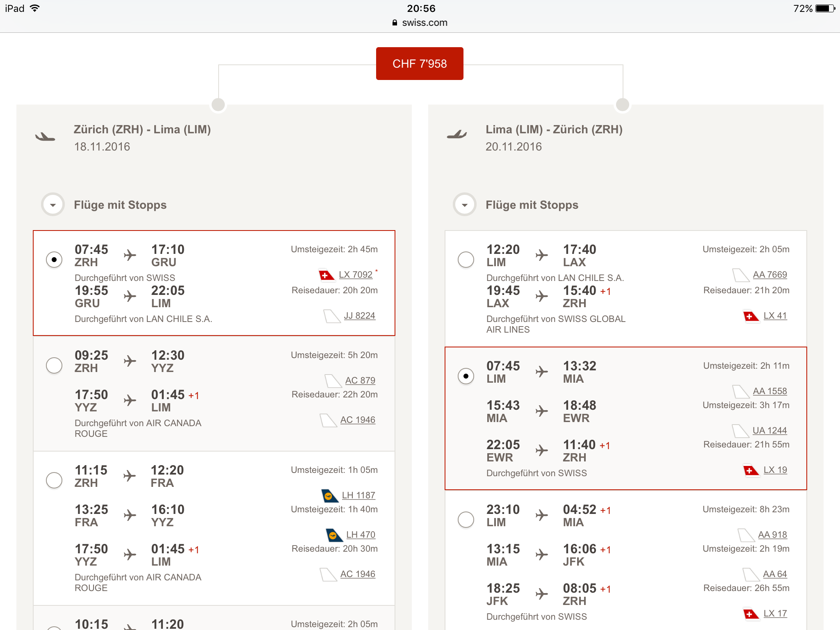Collapse outbound Flüge mit Stopps section
Viewport: 840px width, 630px height.
point(53,204)
